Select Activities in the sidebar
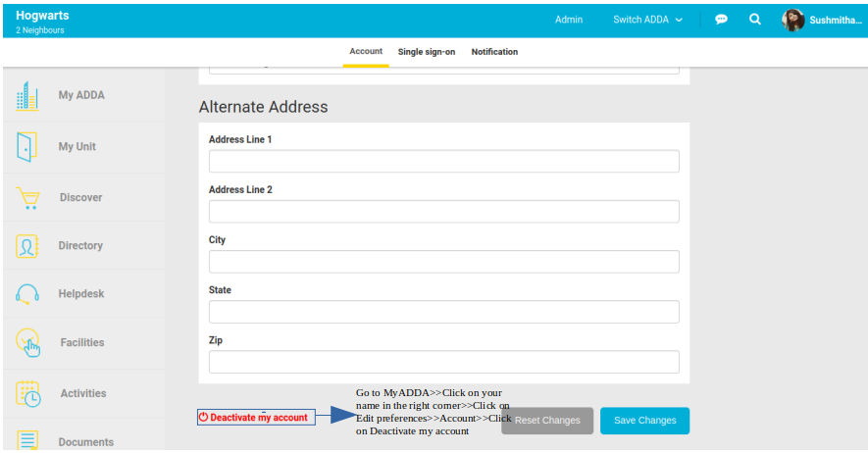This screenshot has width=868, height=453. (x=83, y=393)
